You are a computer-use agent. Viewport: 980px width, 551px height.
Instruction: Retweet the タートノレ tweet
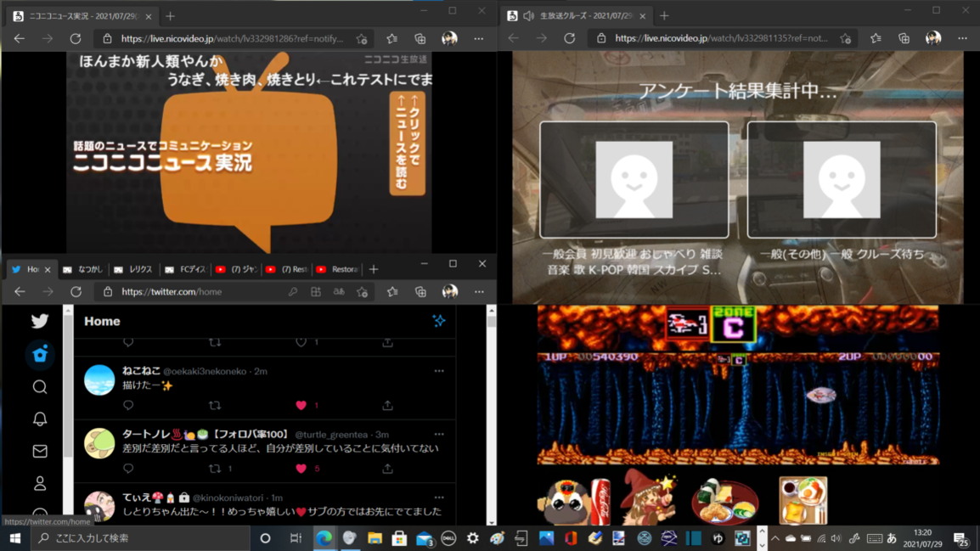(x=215, y=469)
